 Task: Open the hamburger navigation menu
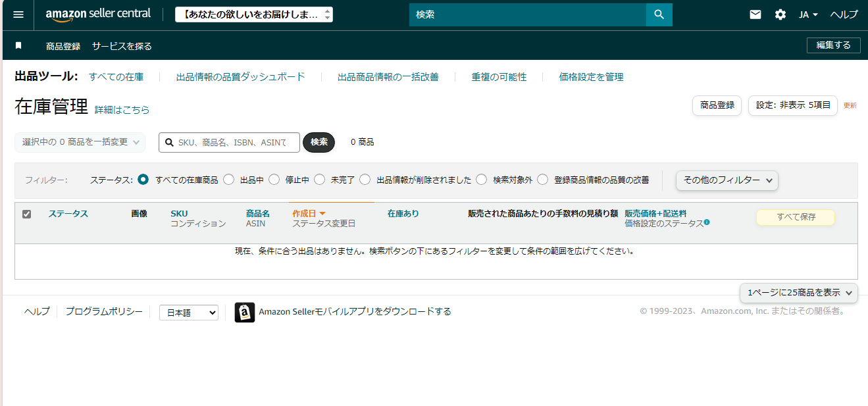[x=18, y=14]
